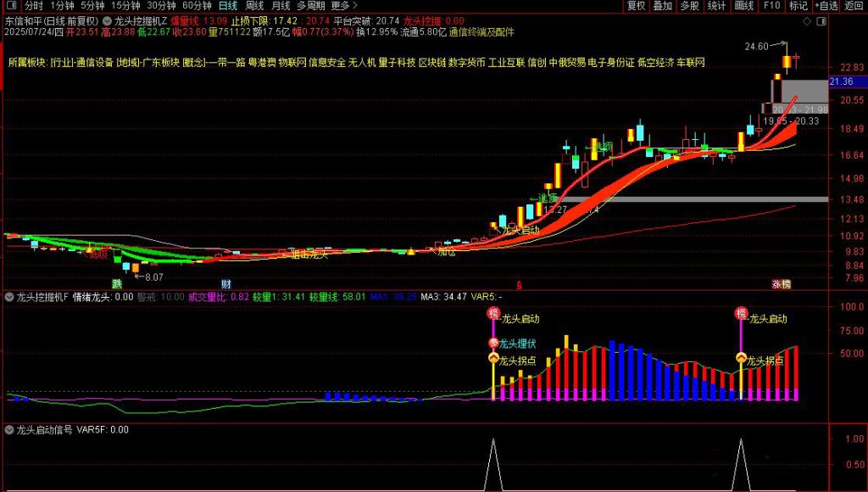This screenshot has width=868, height=492.
Task: Open the F10 fundamental data view
Action: (x=771, y=6)
